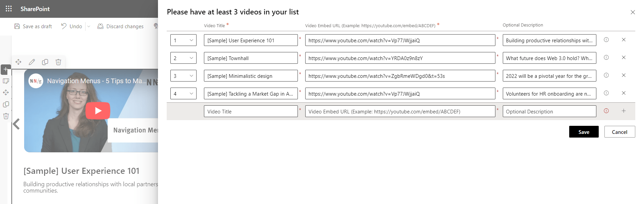This screenshot has width=644, height=204.
Task: Click red info icon in new video row
Action: (606, 111)
